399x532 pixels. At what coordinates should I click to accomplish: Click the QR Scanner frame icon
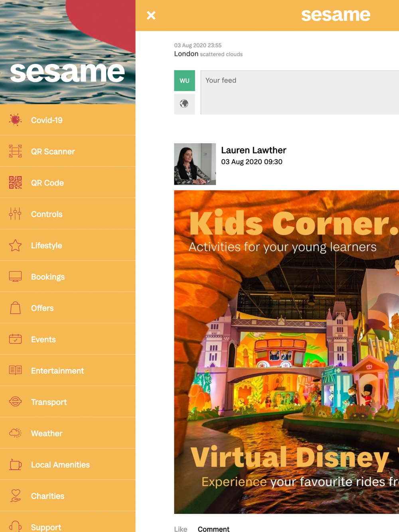pyautogui.click(x=15, y=151)
